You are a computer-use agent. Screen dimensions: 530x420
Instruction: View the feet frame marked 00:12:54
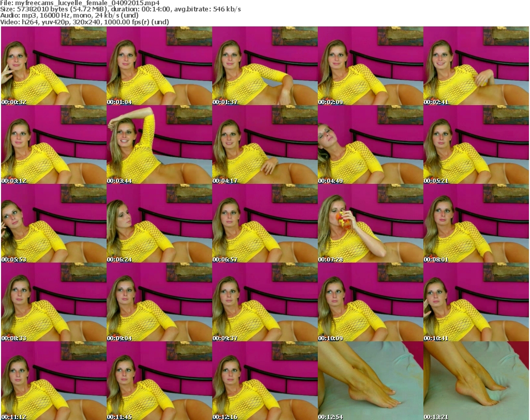pos(371,381)
